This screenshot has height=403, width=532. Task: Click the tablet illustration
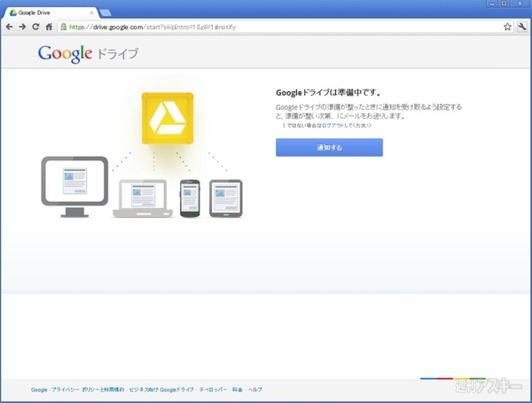pos(225,198)
